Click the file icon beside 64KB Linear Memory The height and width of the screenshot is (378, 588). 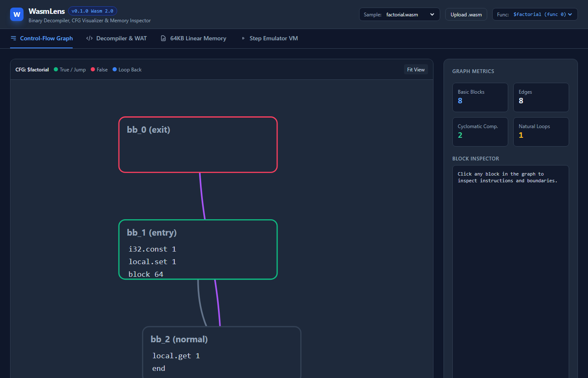[x=163, y=38]
